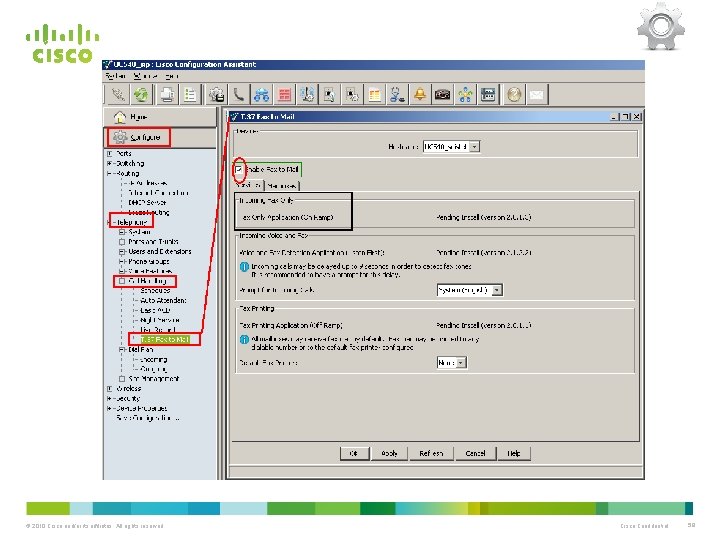Viewport: 720px width, 540px height.
Task: Click the envelope feedback toolbar icon
Action: [x=537, y=95]
